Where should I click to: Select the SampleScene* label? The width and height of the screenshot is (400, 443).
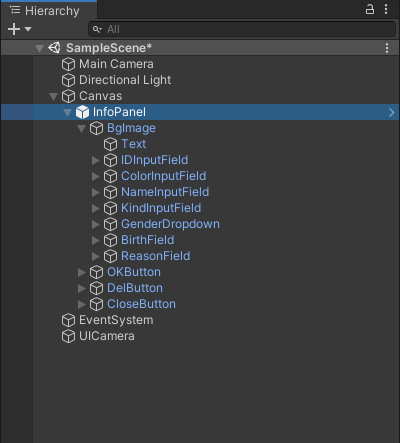pyautogui.click(x=109, y=48)
